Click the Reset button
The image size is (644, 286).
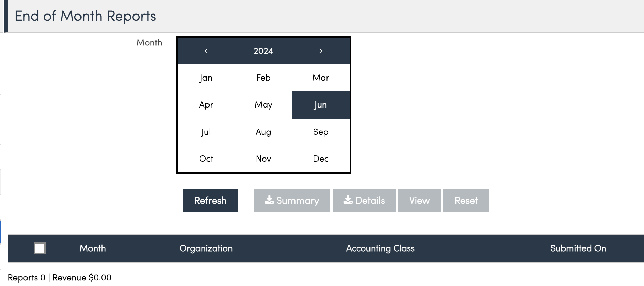pyautogui.click(x=466, y=201)
